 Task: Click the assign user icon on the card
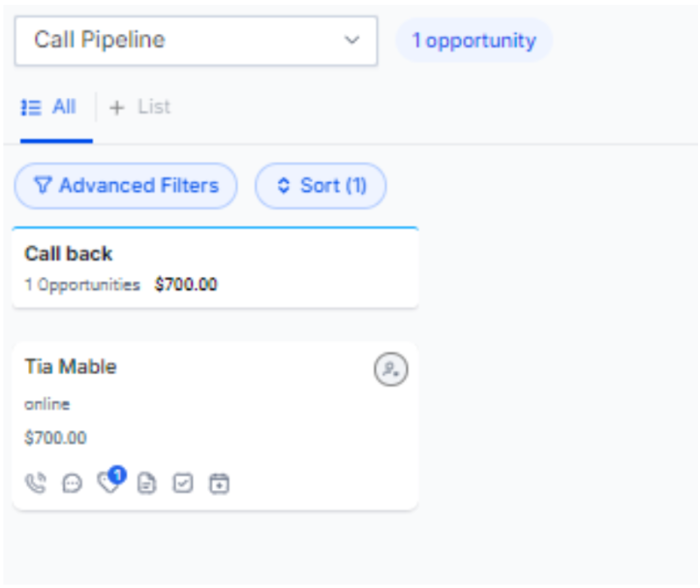[x=391, y=369]
